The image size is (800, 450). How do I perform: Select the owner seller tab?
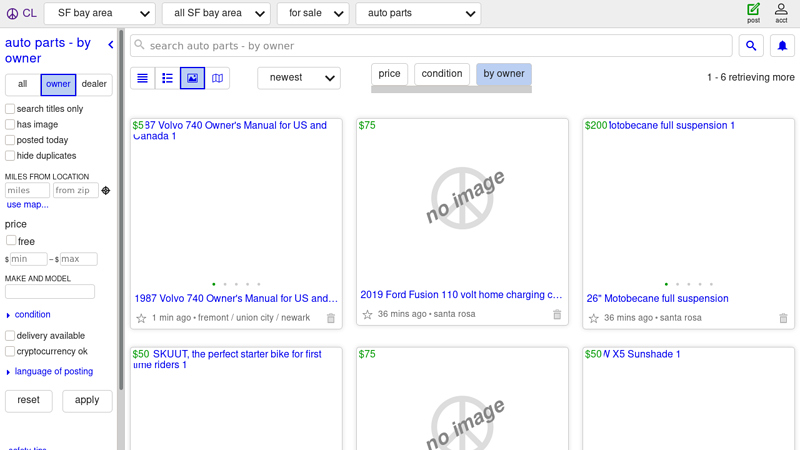click(58, 84)
